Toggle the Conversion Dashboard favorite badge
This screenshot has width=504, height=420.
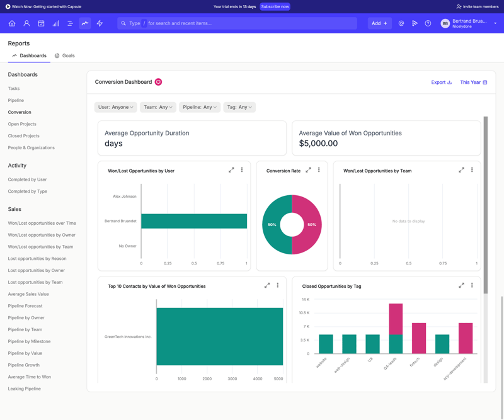point(158,81)
